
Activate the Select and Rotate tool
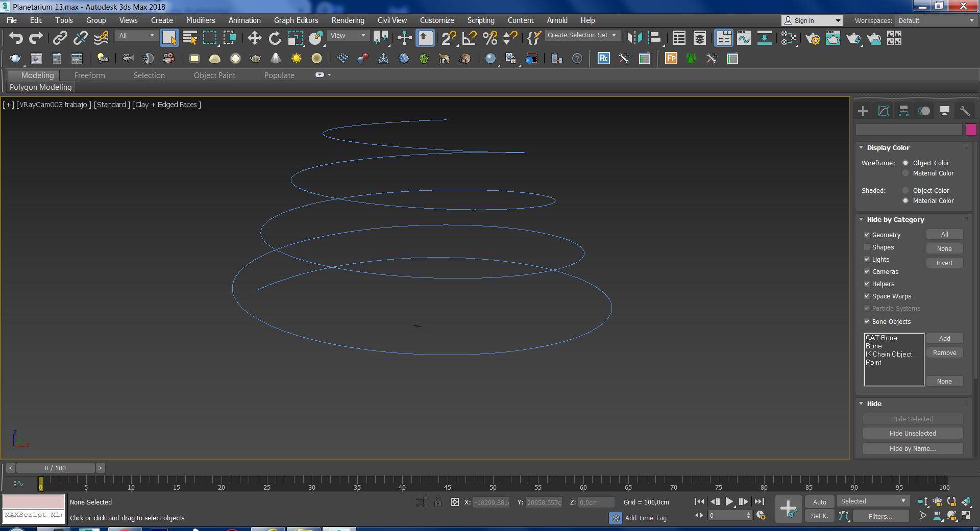tap(275, 38)
